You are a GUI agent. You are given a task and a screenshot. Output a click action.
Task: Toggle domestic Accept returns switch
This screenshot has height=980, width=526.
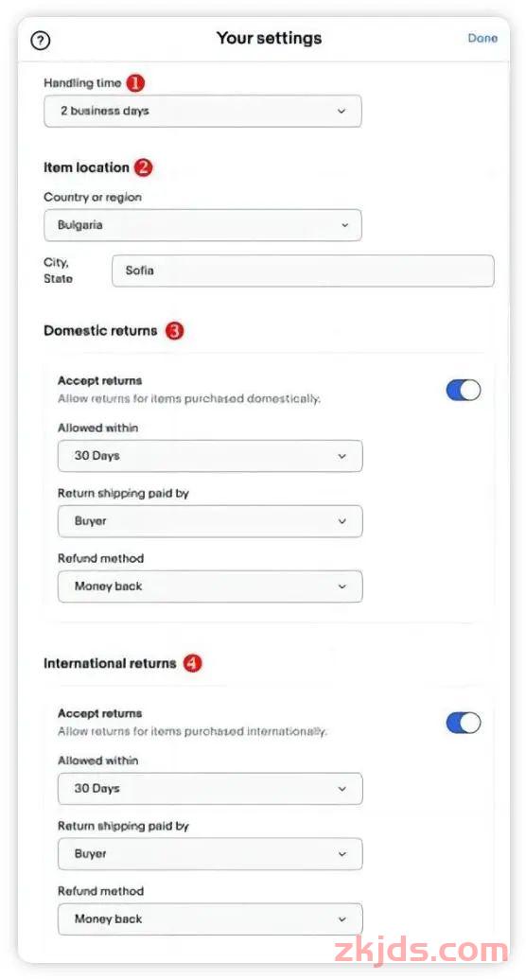(464, 390)
